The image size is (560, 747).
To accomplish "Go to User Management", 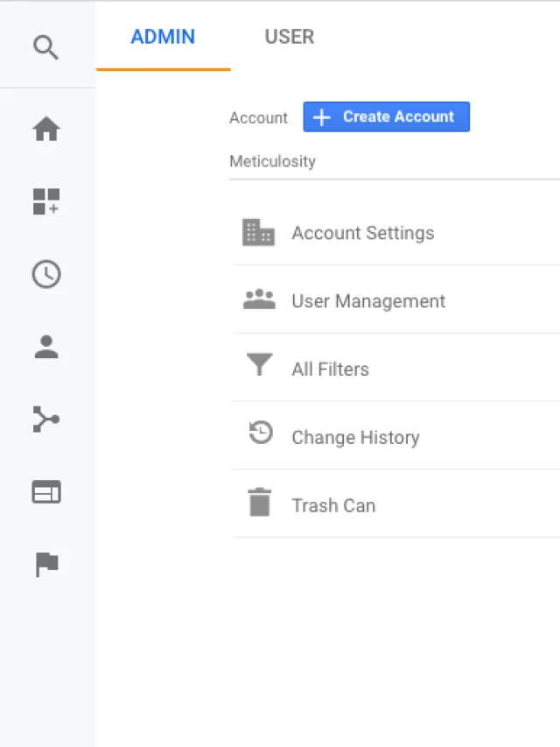I will (368, 301).
